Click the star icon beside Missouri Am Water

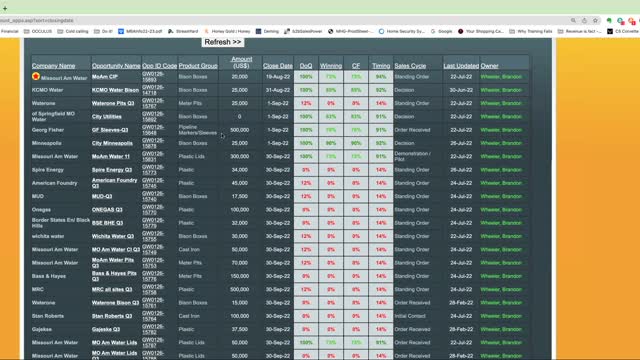36,76
